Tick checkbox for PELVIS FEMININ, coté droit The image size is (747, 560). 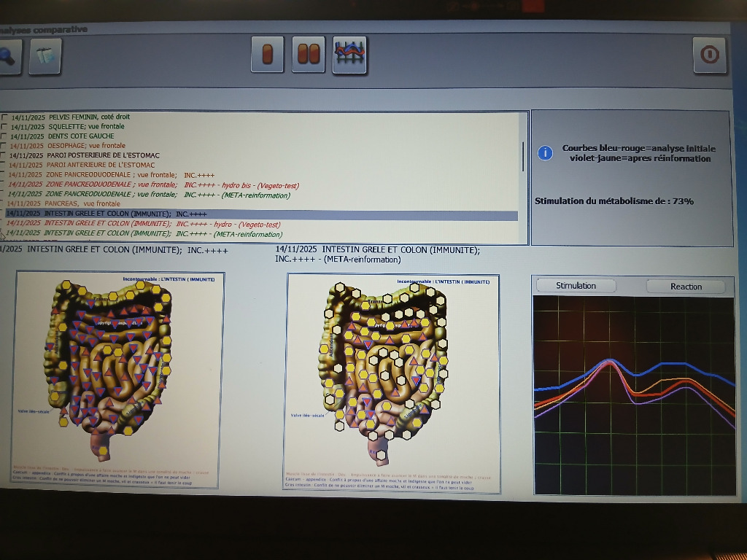(5, 117)
